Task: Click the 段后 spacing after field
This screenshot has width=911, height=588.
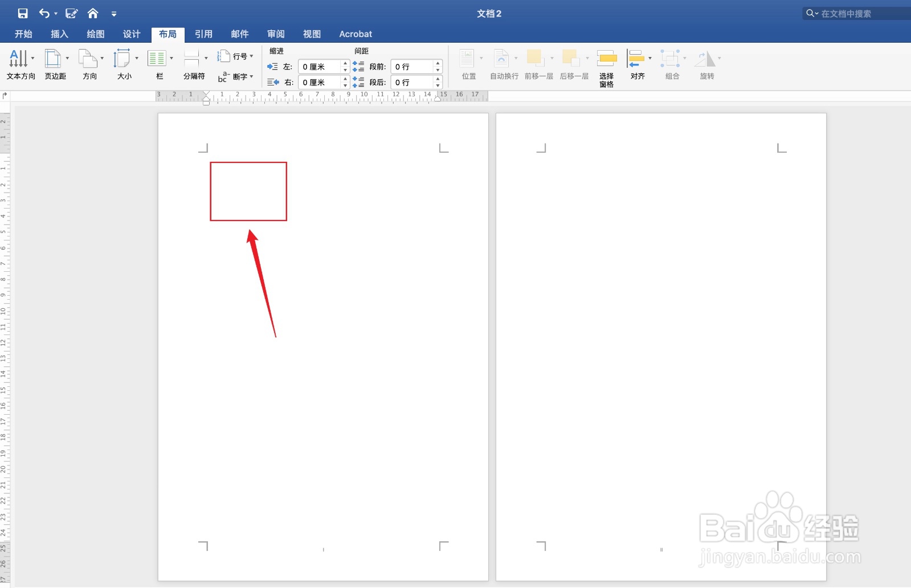Action: tap(412, 83)
